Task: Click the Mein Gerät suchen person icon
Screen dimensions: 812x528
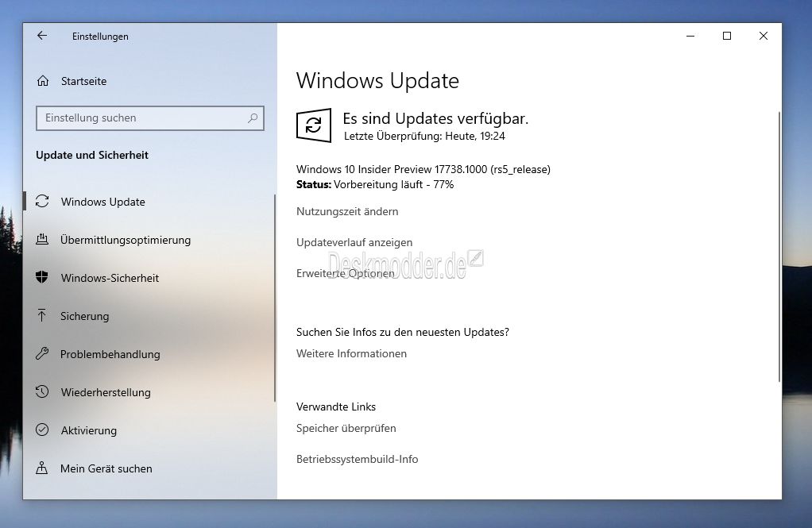Action: pyautogui.click(x=42, y=468)
